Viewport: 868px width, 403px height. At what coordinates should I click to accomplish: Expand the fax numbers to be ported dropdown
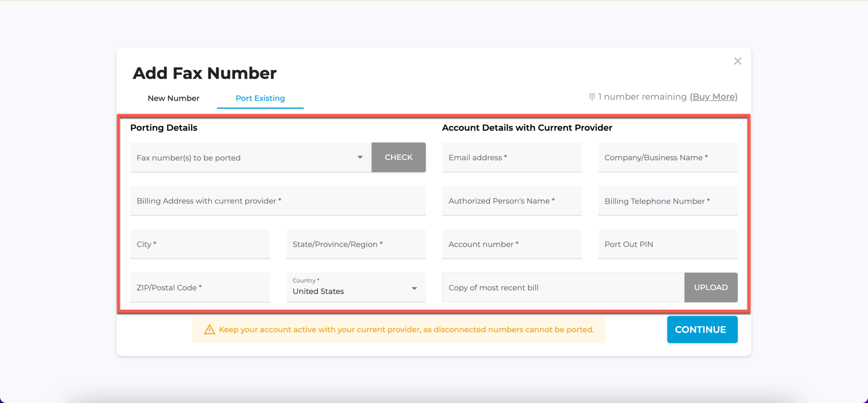[x=360, y=157]
